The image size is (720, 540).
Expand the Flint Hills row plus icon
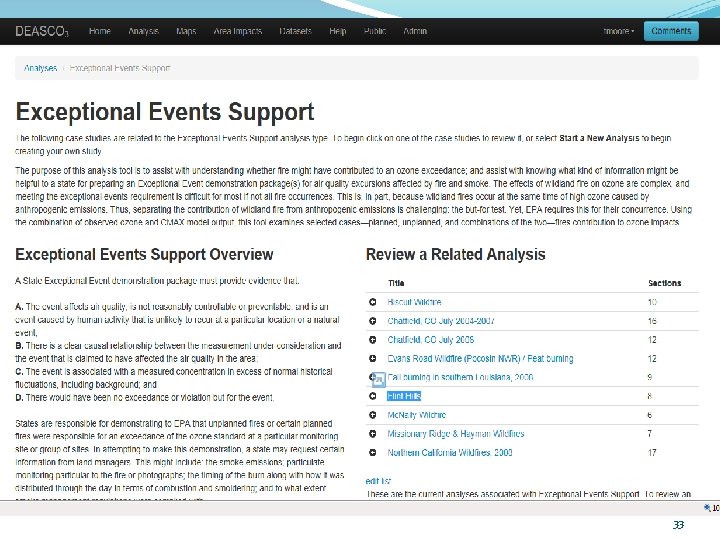pos(372,396)
